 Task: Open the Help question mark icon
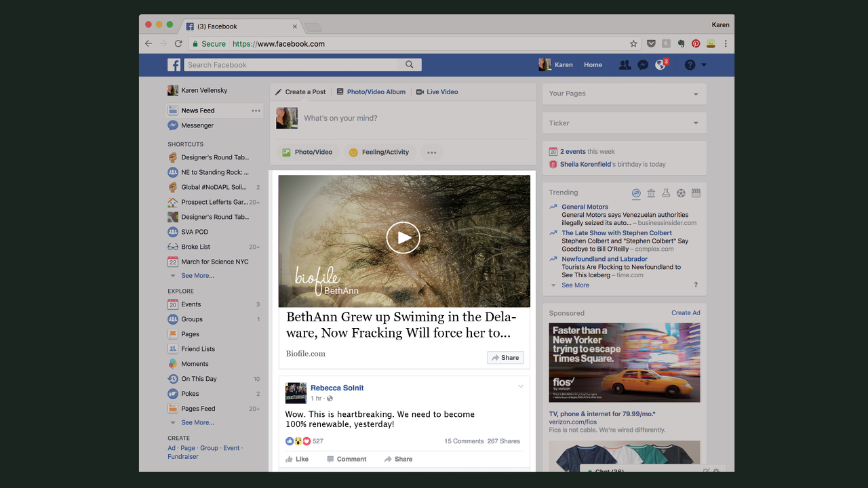690,65
